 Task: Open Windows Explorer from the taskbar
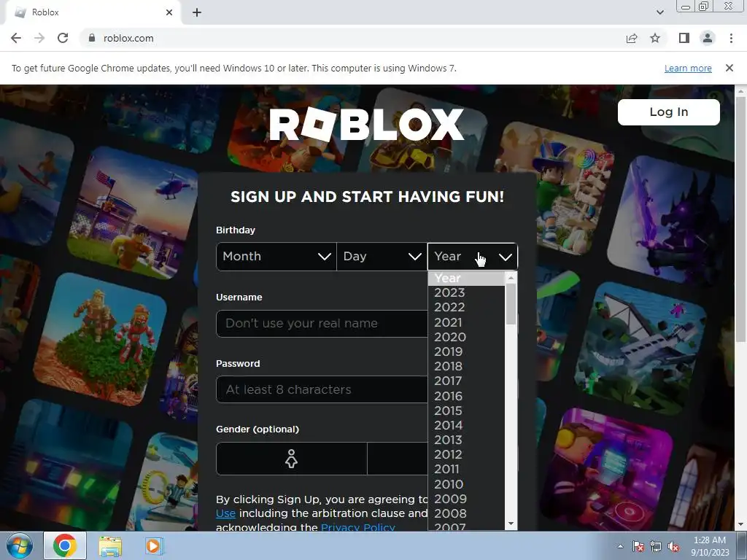[110, 546]
